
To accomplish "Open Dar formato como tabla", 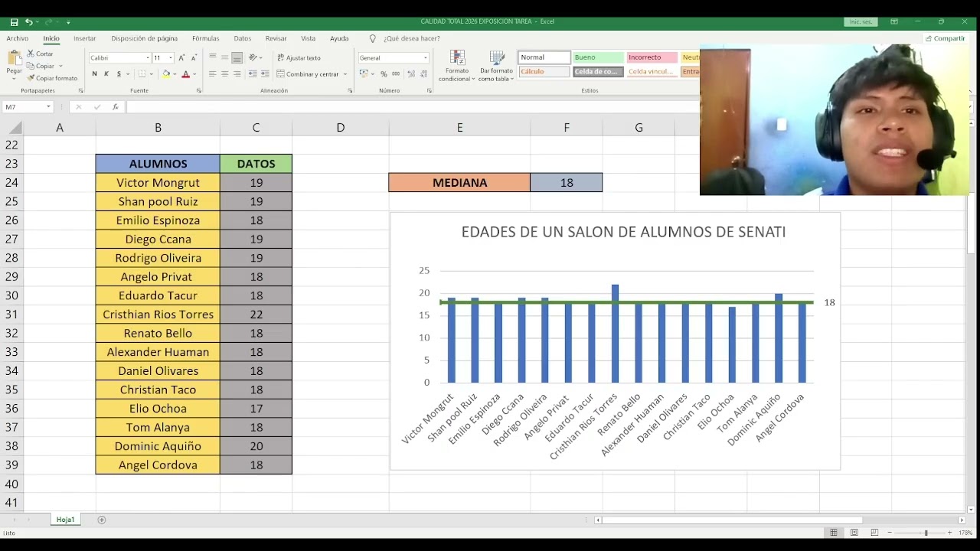I will click(x=496, y=67).
